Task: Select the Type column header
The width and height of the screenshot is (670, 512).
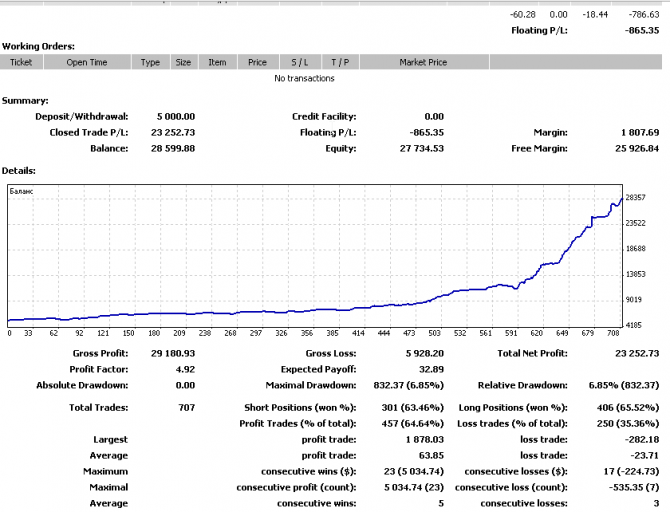Action: (x=150, y=62)
